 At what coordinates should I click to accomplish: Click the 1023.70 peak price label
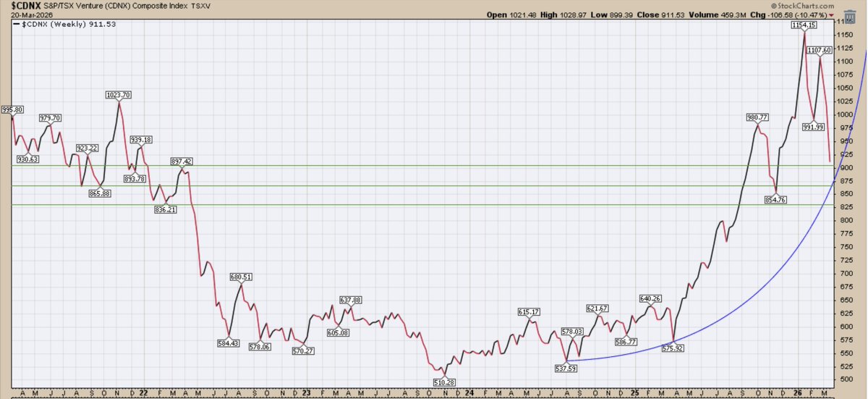[118, 94]
